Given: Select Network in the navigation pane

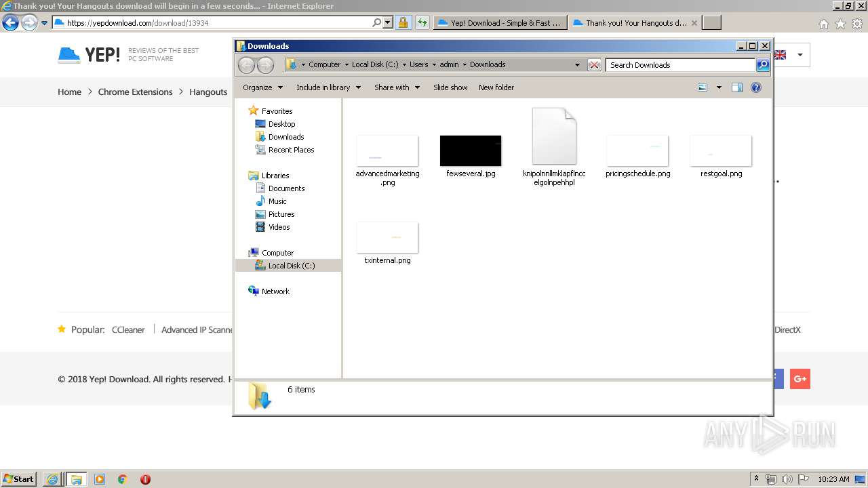Looking at the screenshot, I should pos(275,291).
